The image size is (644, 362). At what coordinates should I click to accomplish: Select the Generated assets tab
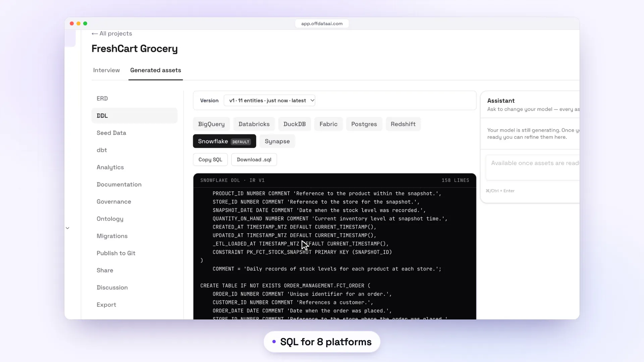point(156,70)
